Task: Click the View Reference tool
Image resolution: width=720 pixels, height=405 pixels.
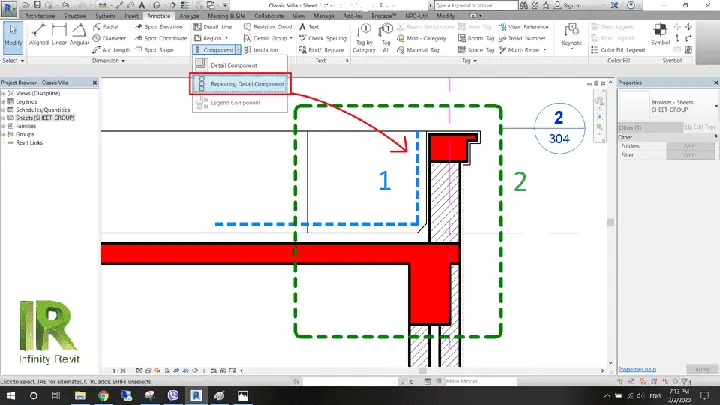Action: point(523,27)
